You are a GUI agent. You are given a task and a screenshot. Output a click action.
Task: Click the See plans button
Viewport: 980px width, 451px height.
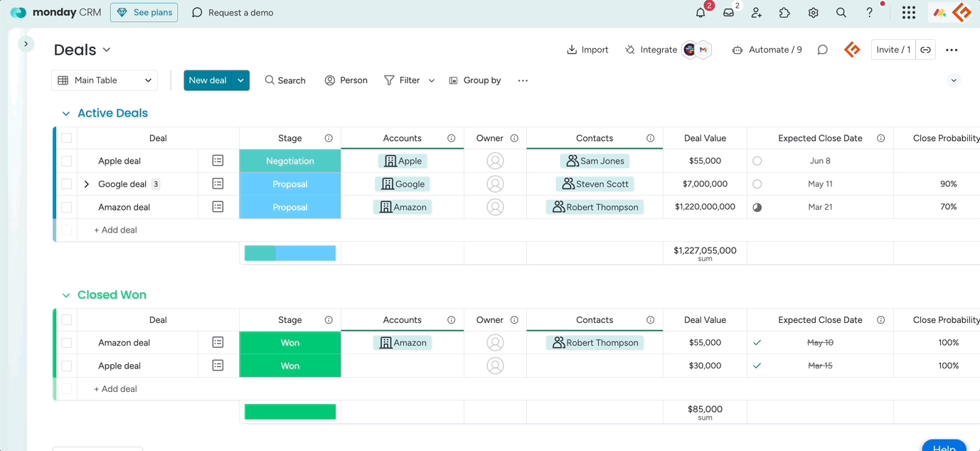point(144,13)
